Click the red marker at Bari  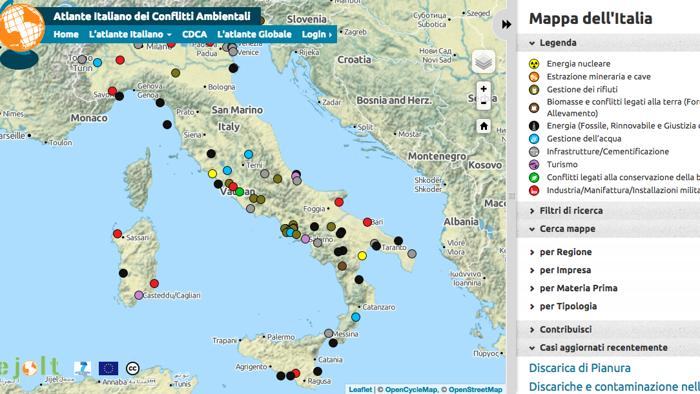(367, 222)
